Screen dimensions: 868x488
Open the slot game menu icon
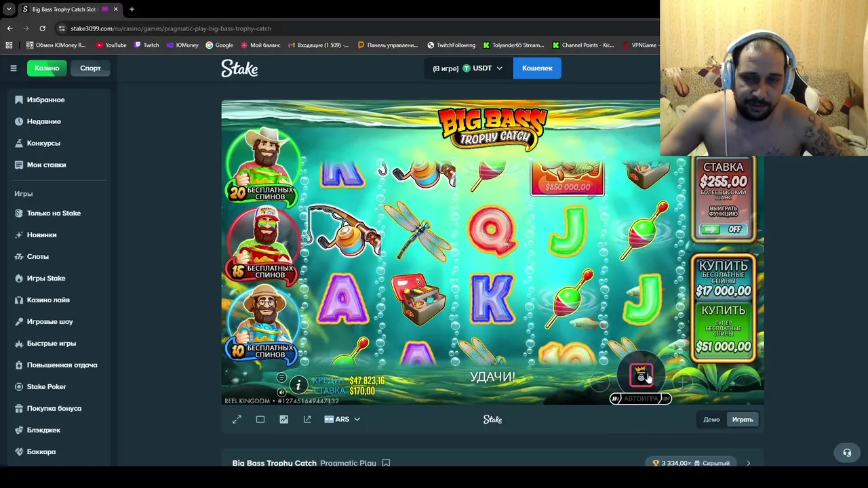pos(281,378)
